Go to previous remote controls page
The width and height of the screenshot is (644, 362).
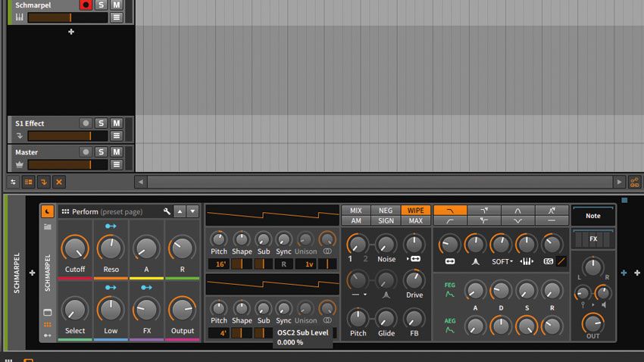tap(180, 211)
